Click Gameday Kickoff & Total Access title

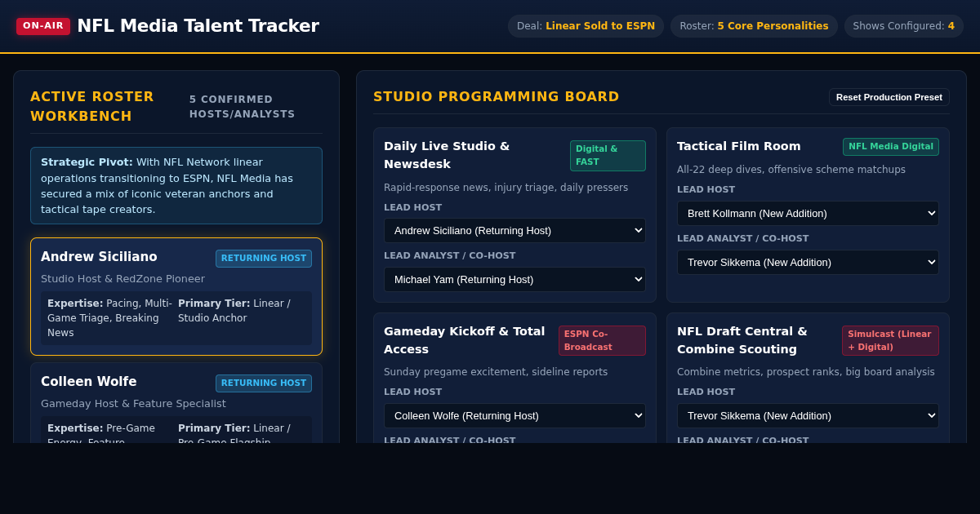(x=464, y=340)
